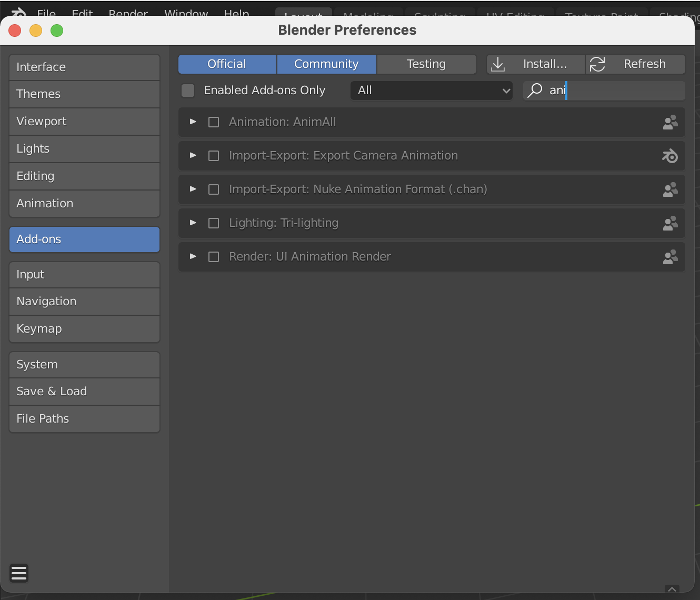
Task: Select the Add-ons preferences section
Action: click(84, 239)
